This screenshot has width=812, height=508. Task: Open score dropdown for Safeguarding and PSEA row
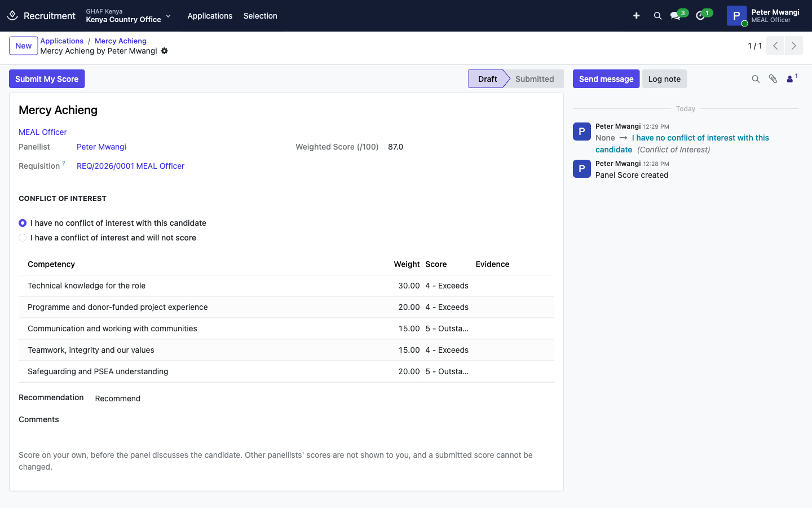click(447, 371)
